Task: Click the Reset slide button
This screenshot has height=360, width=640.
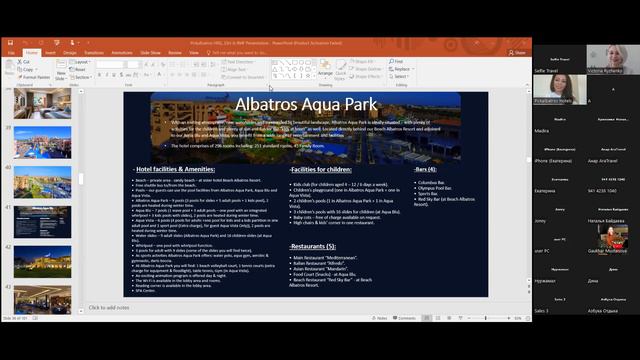Action: (78, 69)
